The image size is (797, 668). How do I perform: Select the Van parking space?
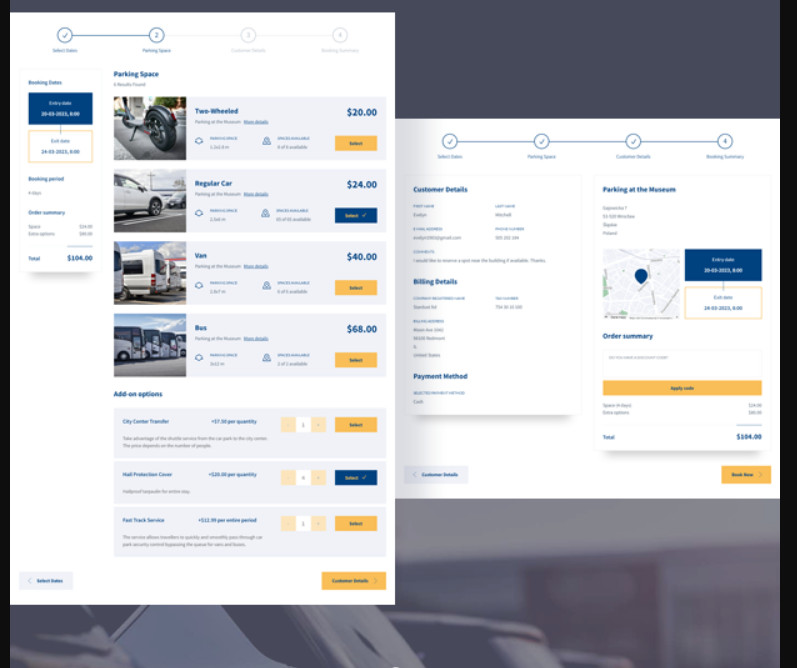tap(356, 288)
